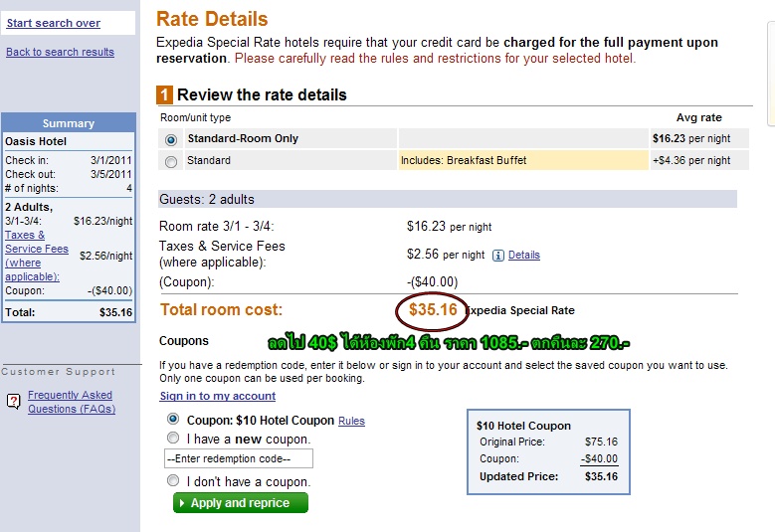This screenshot has width=775, height=532.
Task: Select 'I don't have a coupon' option
Action: (x=173, y=480)
